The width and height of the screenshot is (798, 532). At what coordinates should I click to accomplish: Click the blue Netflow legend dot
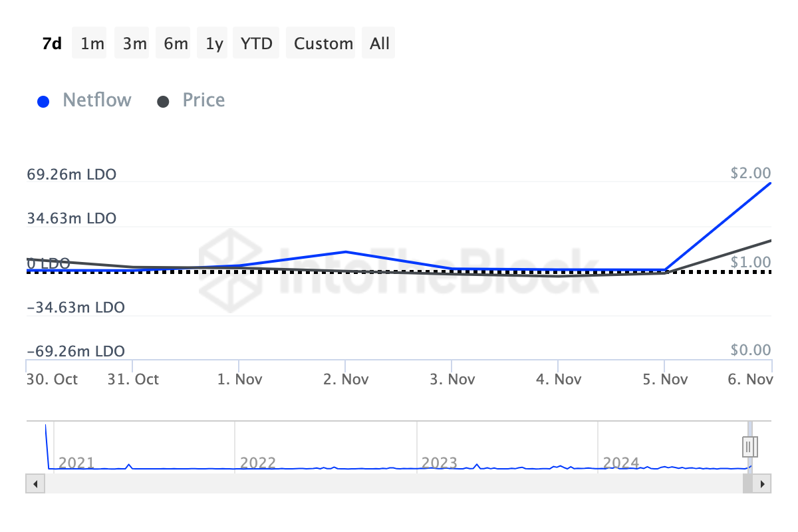pos(43,102)
